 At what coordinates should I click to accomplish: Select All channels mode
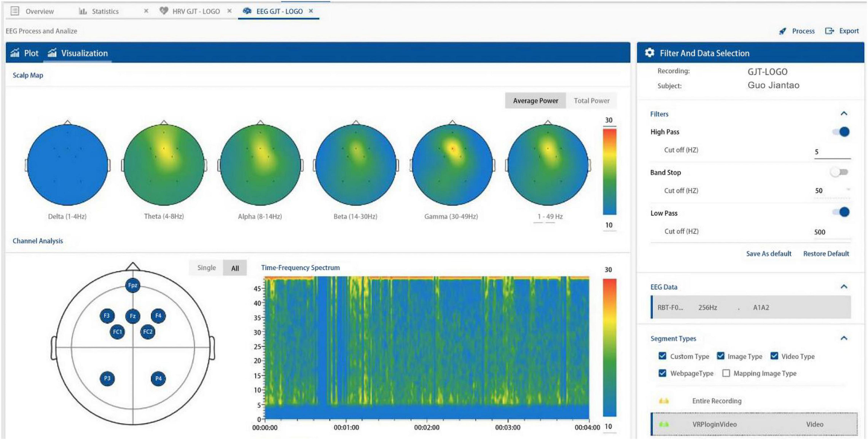coord(235,268)
